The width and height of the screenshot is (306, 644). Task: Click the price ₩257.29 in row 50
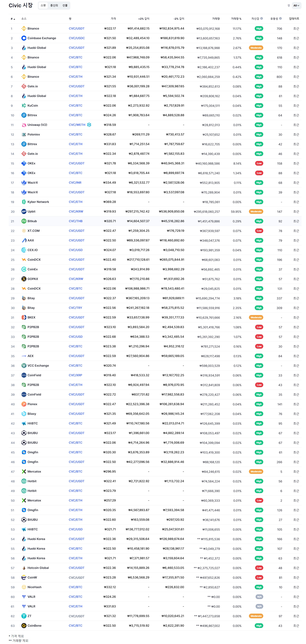coord(110,500)
